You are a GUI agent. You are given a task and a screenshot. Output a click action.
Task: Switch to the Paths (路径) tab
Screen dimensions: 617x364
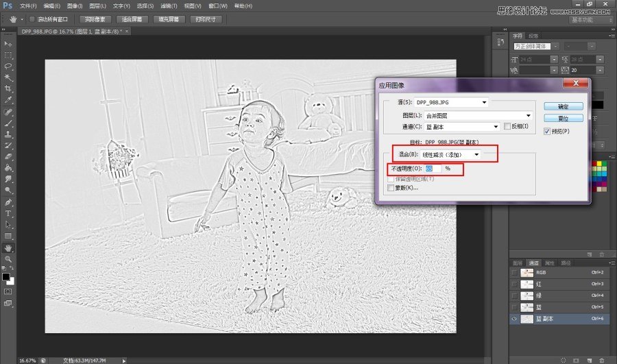[x=566, y=263]
